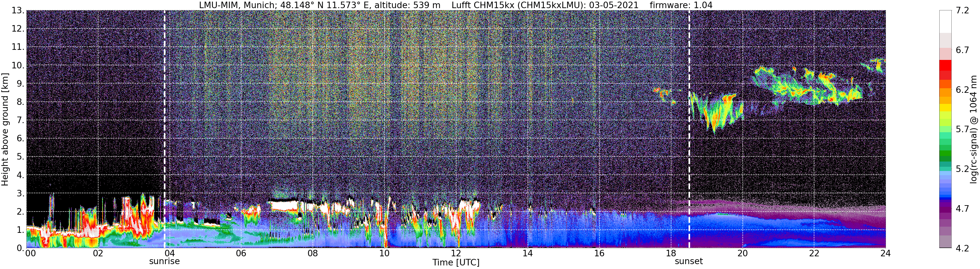980x269 pixels.
Task: Click the x-axis tick label '02'
Action: point(98,253)
